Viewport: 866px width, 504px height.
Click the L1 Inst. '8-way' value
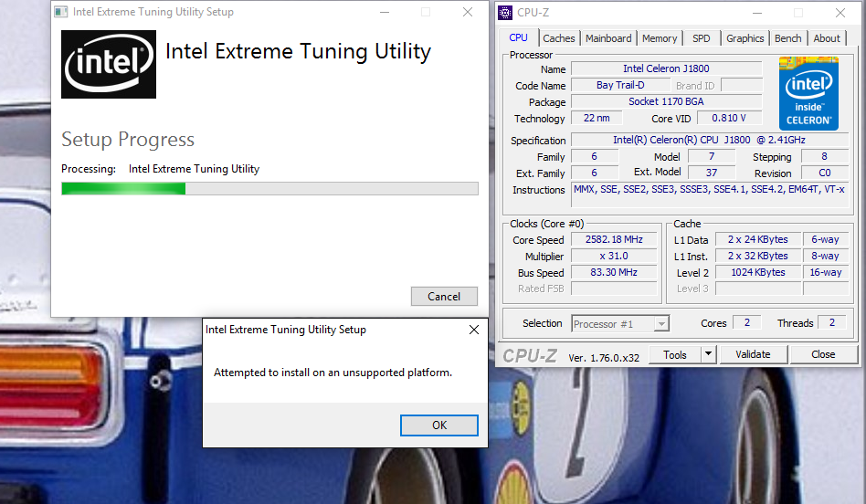coord(826,257)
